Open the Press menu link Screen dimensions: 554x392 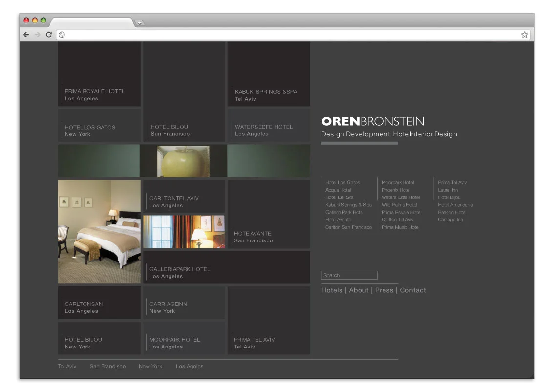pos(384,290)
